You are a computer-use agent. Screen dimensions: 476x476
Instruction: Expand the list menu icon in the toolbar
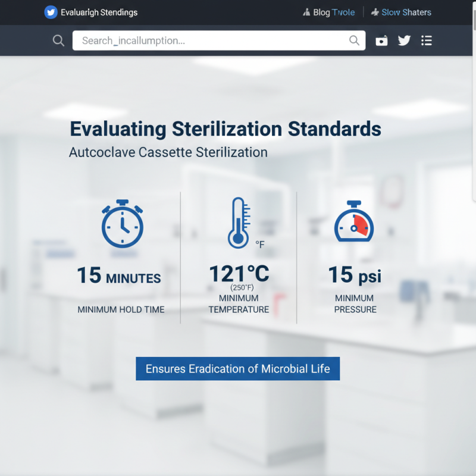coord(427,40)
